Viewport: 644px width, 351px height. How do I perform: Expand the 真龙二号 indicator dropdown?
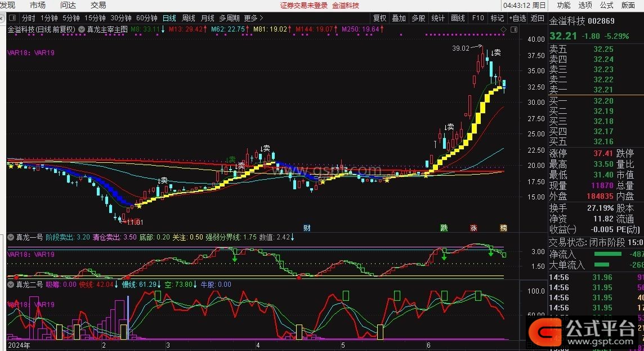point(11,285)
